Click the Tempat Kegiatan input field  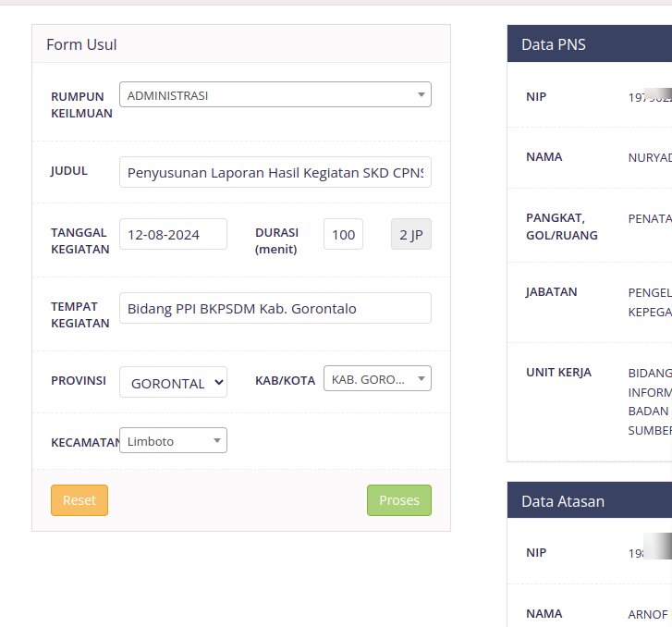[275, 308]
